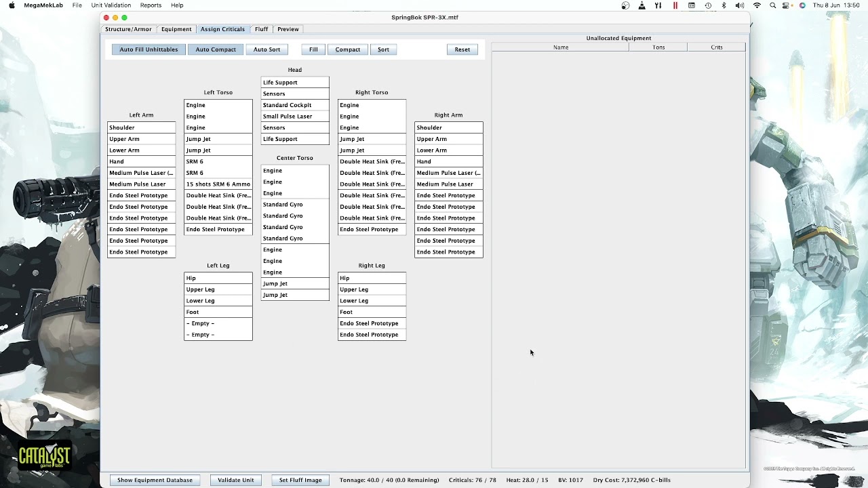
Task: Click the Fill button
Action: point(313,49)
